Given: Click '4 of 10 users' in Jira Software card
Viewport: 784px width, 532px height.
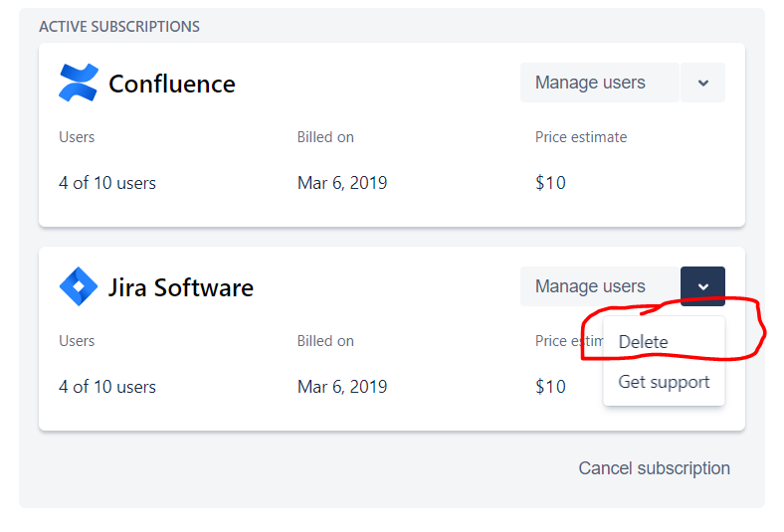Looking at the screenshot, I should click(107, 387).
